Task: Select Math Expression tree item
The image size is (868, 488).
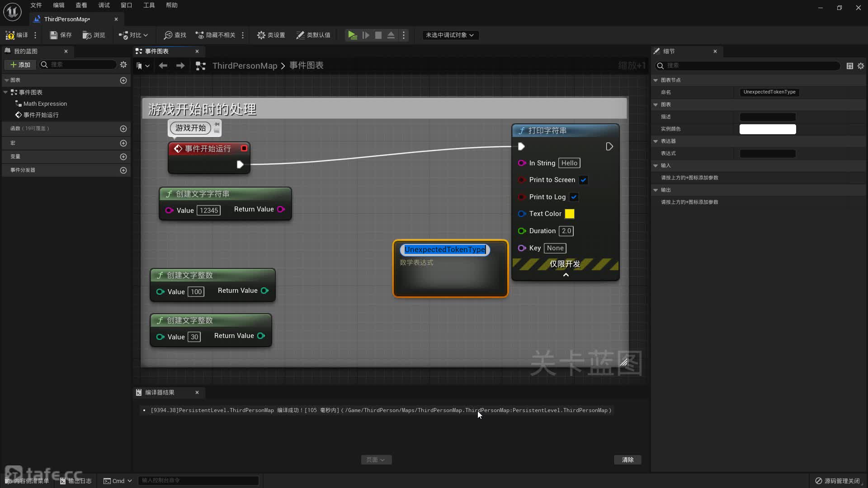Action: pos(45,104)
